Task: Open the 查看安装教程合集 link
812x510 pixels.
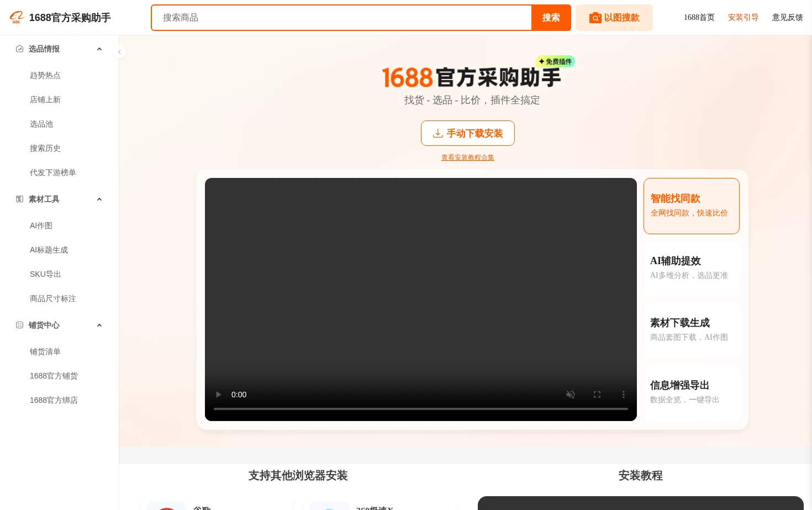Action: click(x=468, y=157)
